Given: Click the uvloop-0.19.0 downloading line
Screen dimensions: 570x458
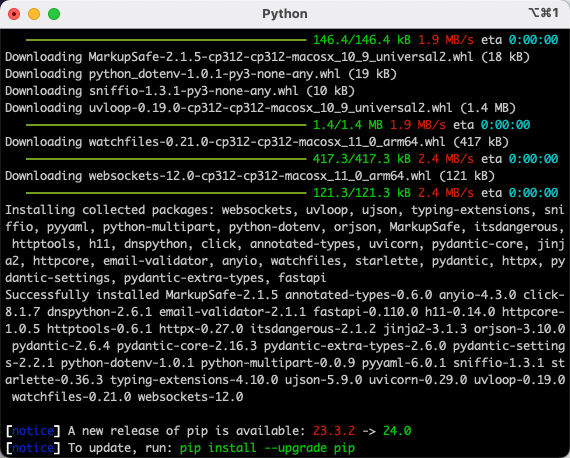Looking at the screenshot, I should coord(260,108).
